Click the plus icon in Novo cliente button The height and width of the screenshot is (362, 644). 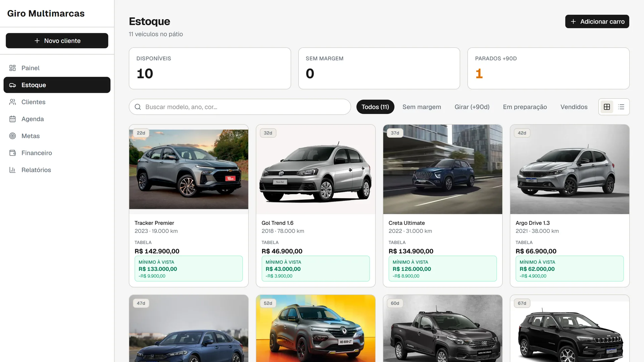pos(37,41)
